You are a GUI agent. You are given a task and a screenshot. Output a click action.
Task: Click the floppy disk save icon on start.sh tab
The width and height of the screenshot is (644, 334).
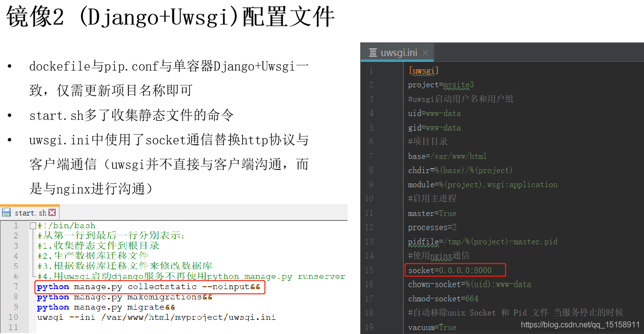6,213
